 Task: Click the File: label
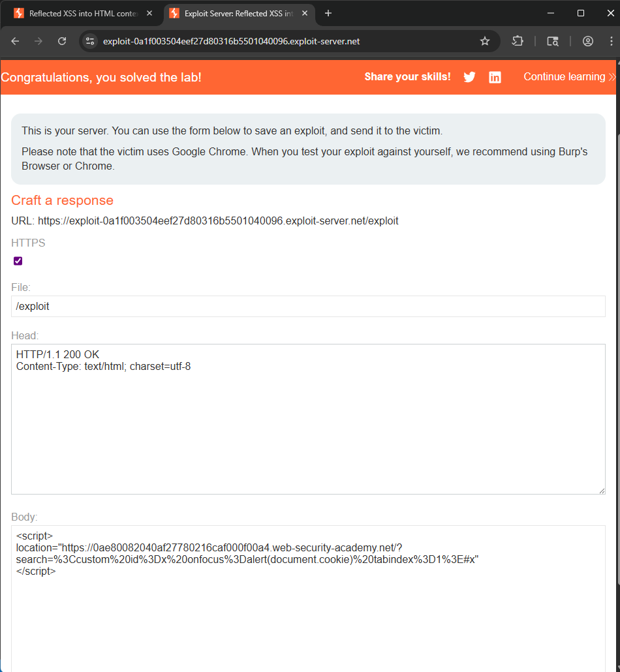(21, 287)
